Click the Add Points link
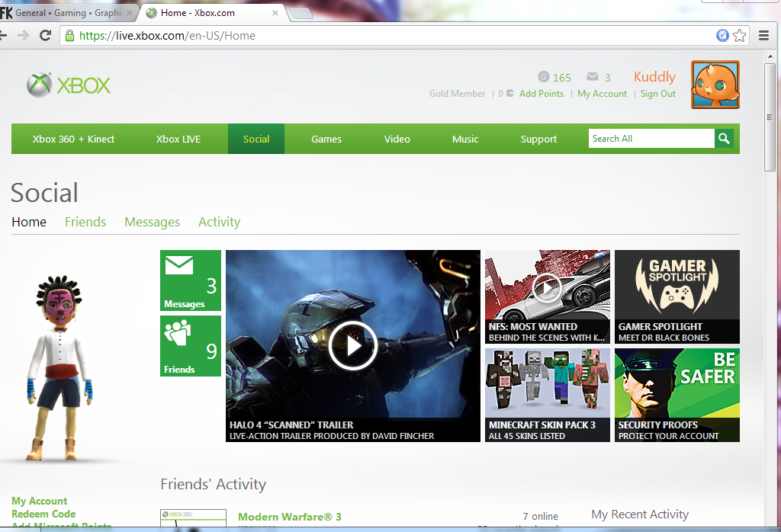Viewport: 781px width, 532px height. (x=542, y=94)
